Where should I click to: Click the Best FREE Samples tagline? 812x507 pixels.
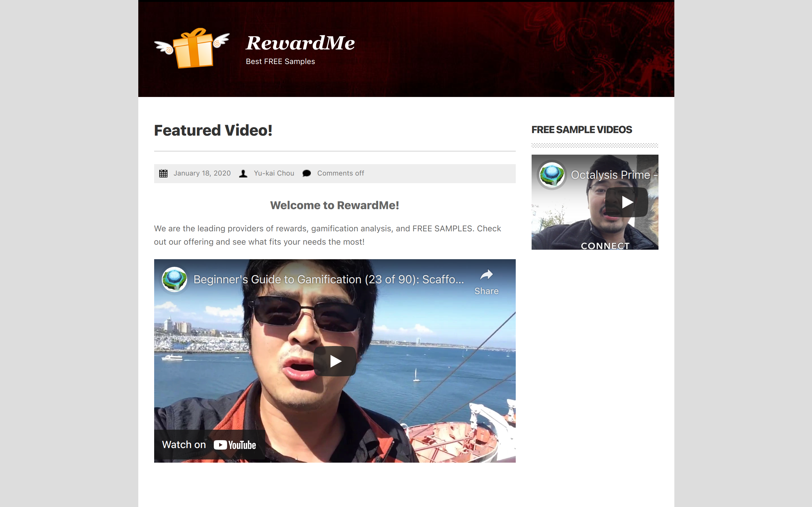tap(280, 62)
